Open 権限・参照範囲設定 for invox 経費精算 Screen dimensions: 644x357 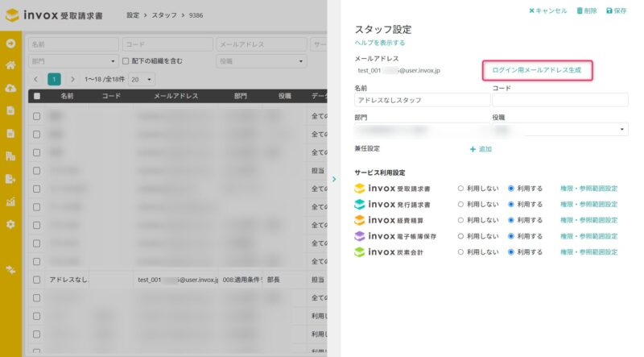click(589, 220)
